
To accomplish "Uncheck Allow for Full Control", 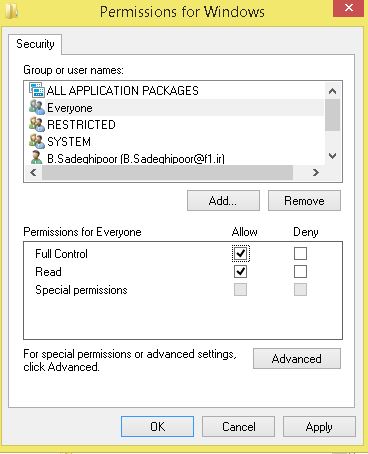I will [240, 254].
